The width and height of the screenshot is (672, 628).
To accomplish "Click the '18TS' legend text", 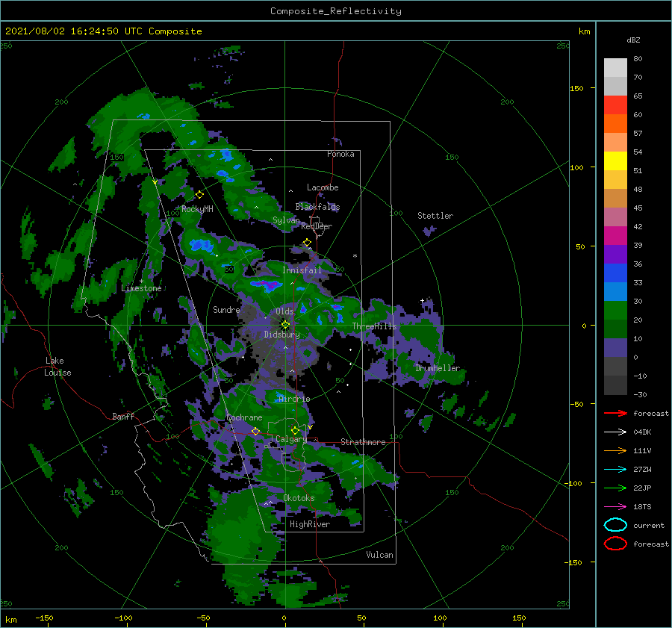I will [x=642, y=507].
